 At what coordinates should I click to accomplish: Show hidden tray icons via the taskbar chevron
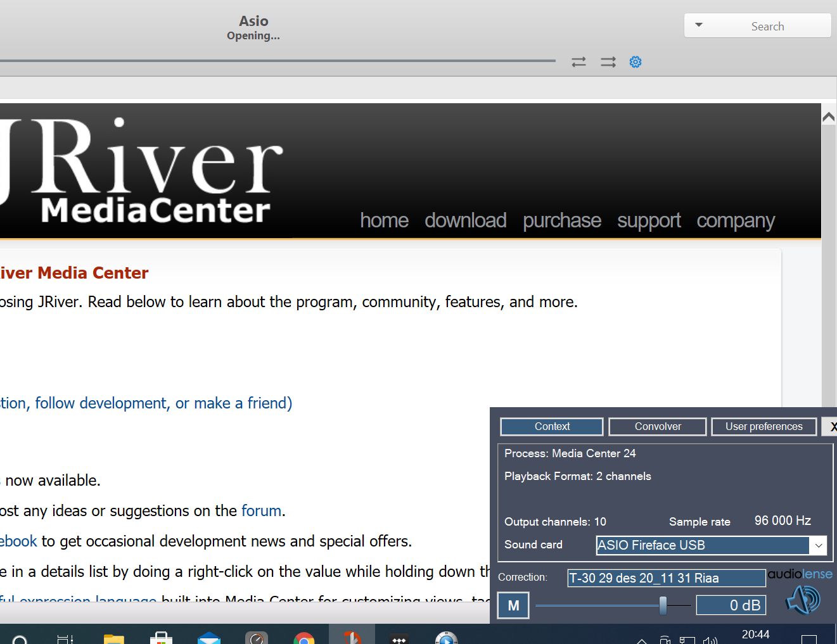pos(641,641)
